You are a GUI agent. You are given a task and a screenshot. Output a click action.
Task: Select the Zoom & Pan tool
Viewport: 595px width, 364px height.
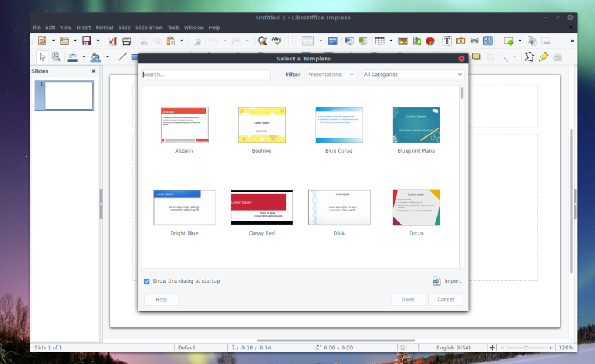coord(56,56)
